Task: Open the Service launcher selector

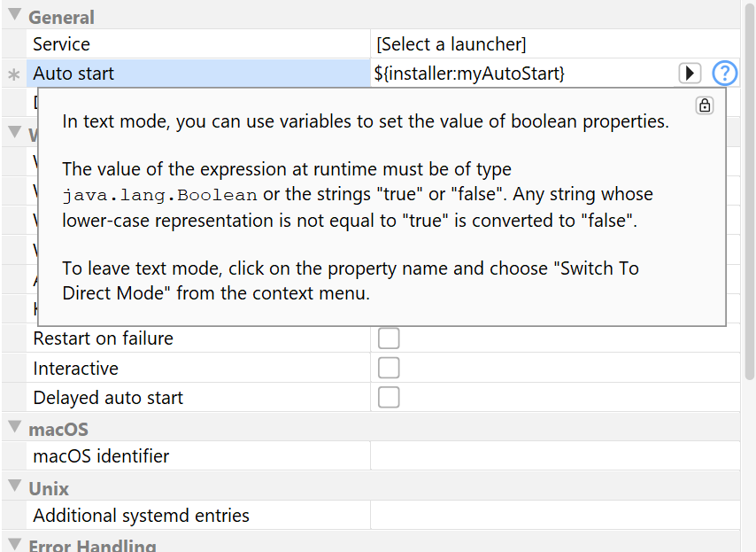Action: [553, 44]
